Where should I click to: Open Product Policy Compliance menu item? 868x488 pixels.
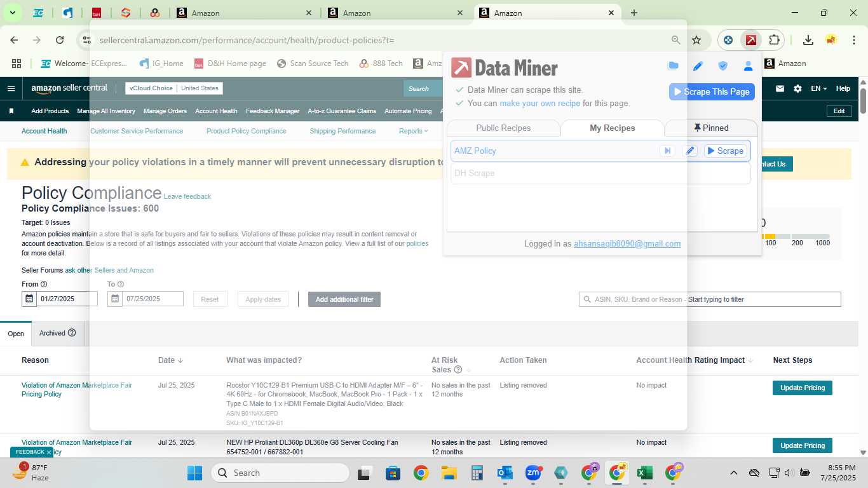click(x=246, y=131)
